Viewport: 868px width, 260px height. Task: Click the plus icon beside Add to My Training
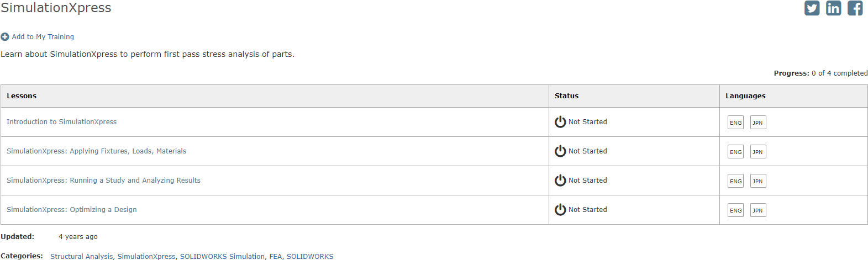[5, 37]
